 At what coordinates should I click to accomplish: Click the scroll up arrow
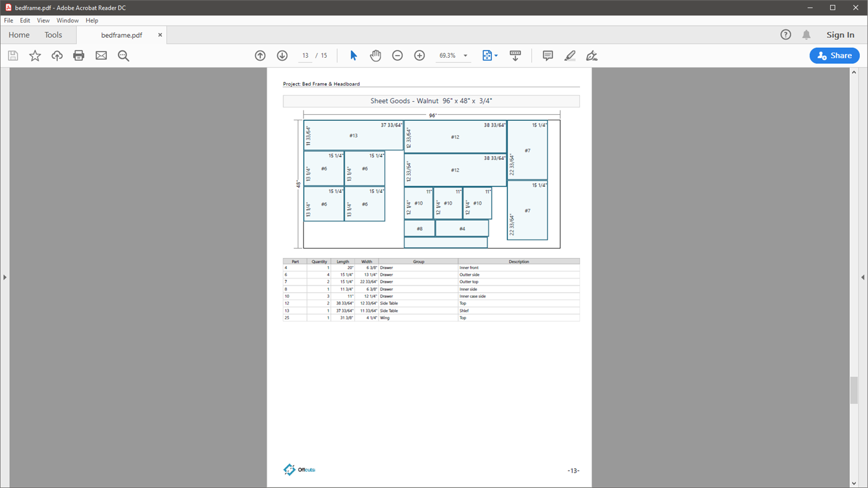click(854, 73)
